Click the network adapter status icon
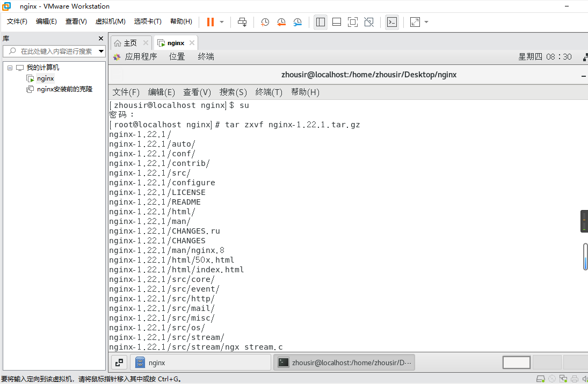 (x=563, y=379)
